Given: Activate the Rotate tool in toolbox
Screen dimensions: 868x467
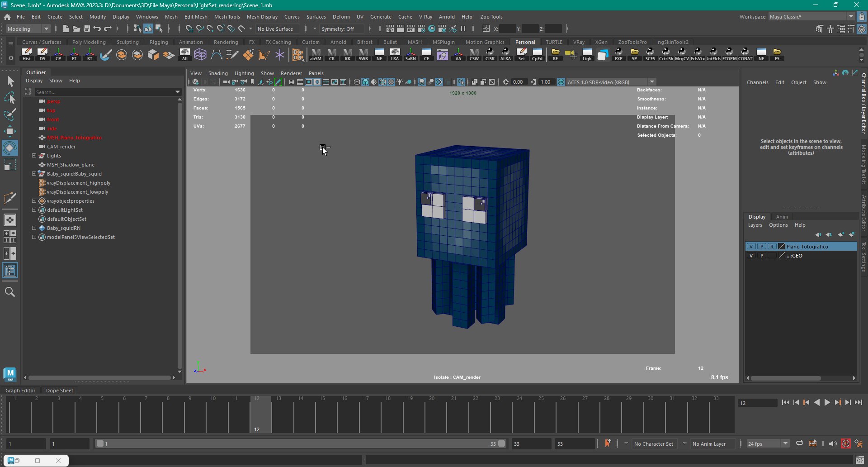Looking at the screenshot, I should tap(9, 148).
